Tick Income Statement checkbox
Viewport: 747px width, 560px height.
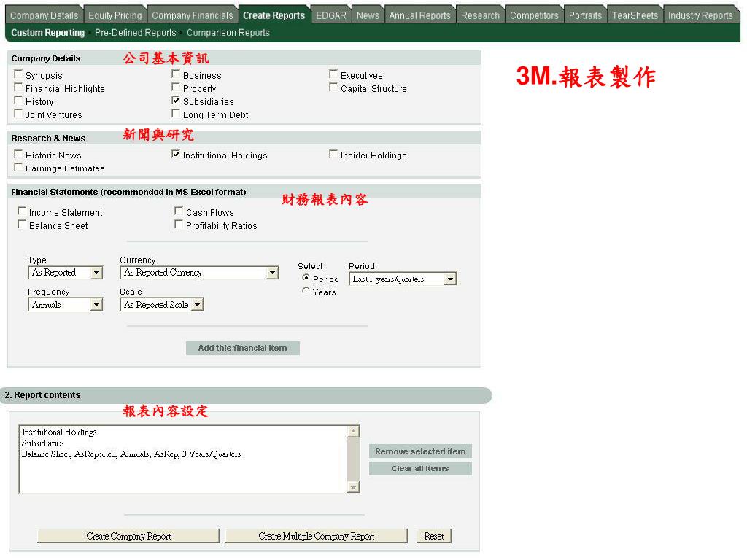click(21, 211)
